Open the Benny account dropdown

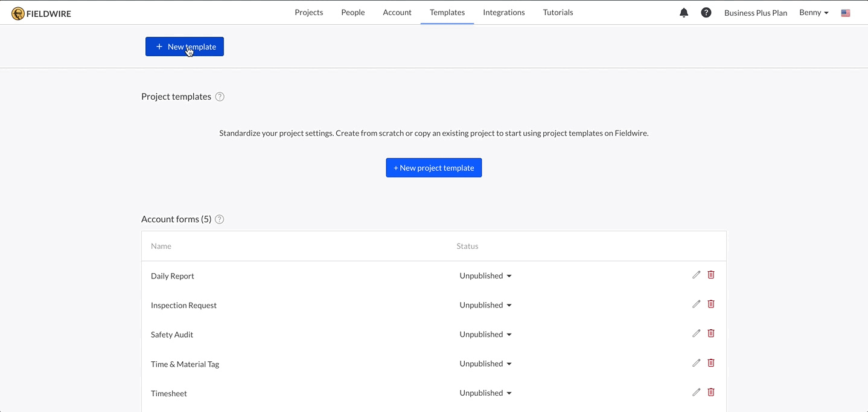[812, 12]
